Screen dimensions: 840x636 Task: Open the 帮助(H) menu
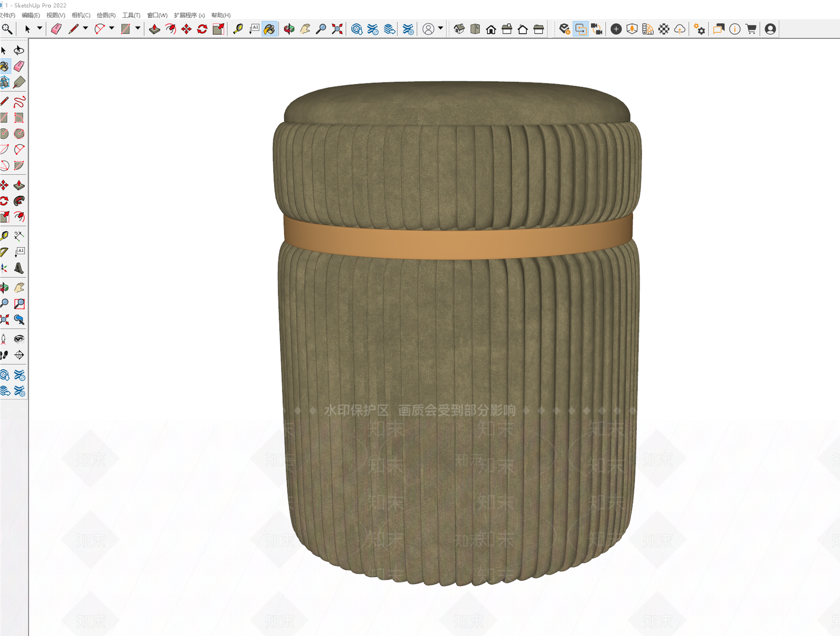click(221, 15)
